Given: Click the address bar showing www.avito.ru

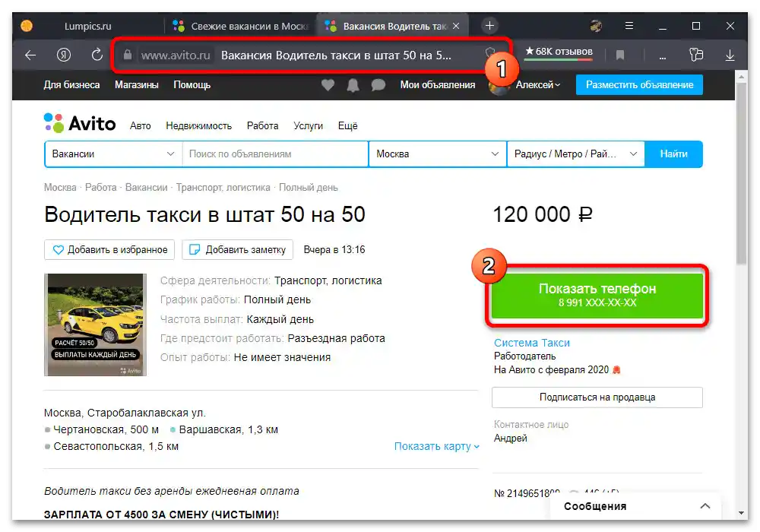Looking at the screenshot, I should coord(310,55).
